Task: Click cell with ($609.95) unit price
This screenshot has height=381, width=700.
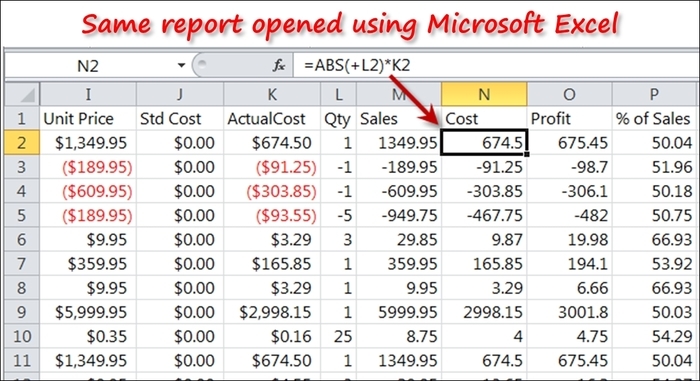Action: [x=88, y=191]
